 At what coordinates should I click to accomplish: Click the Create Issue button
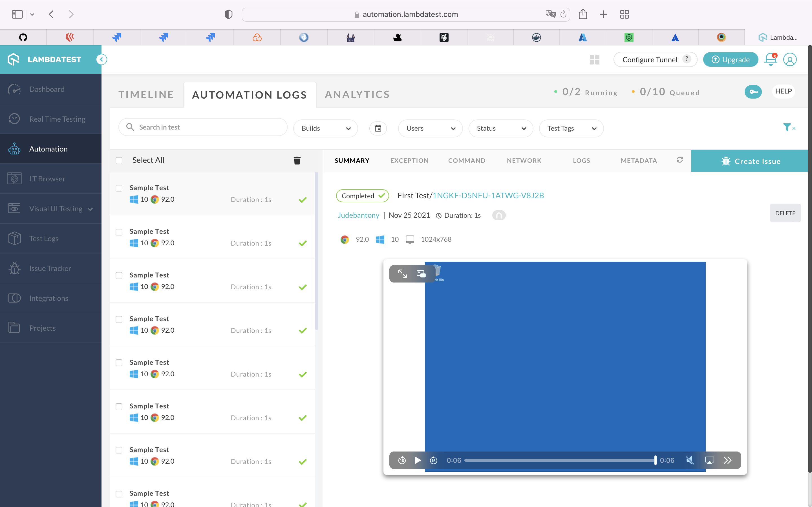coord(751,161)
